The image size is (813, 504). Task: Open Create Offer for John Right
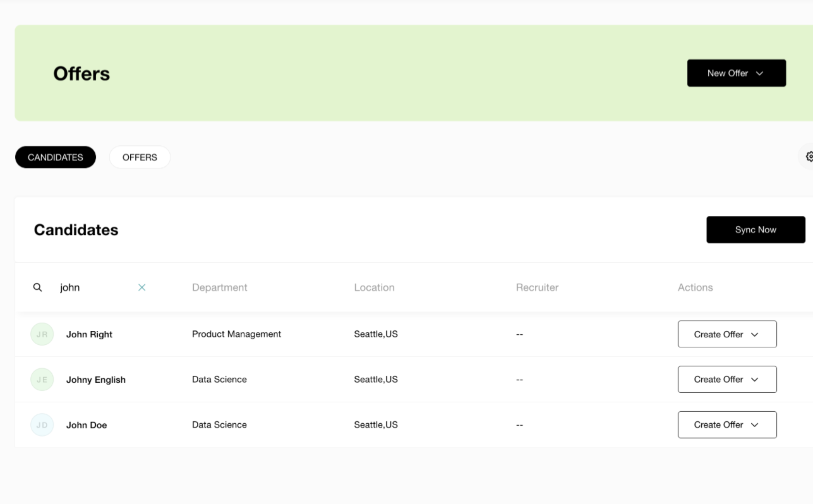point(727,334)
